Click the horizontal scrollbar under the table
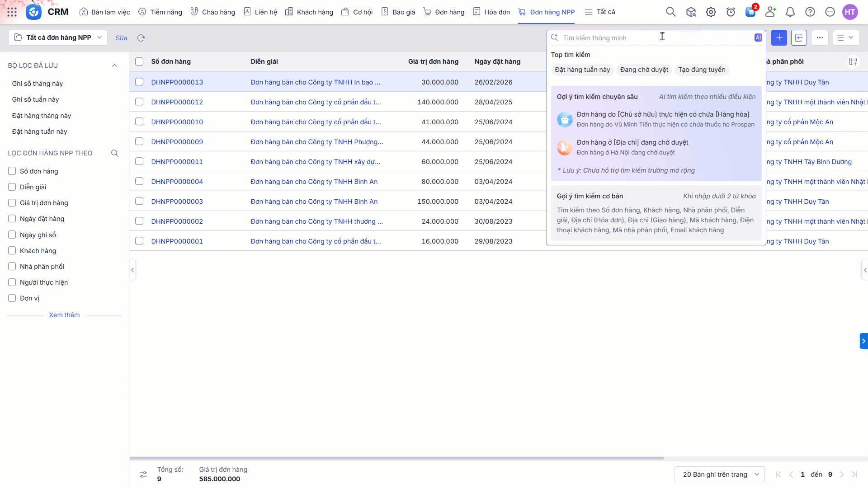Viewport: 868px width, 488px height. 396,458
